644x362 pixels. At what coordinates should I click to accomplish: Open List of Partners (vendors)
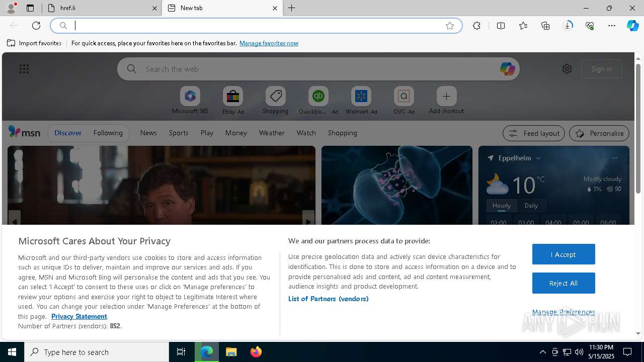coord(328,299)
